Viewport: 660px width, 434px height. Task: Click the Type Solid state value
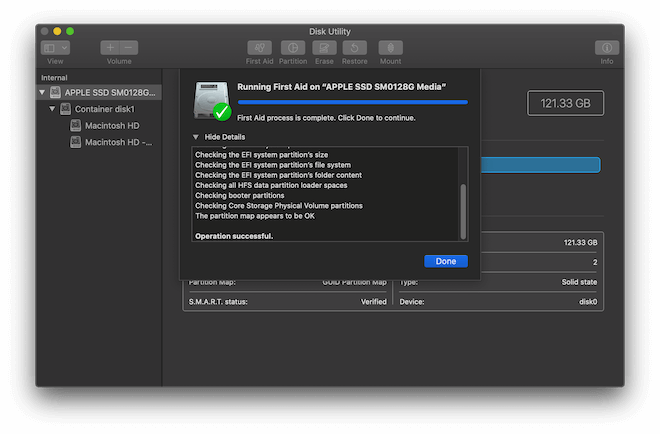[x=579, y=282]
